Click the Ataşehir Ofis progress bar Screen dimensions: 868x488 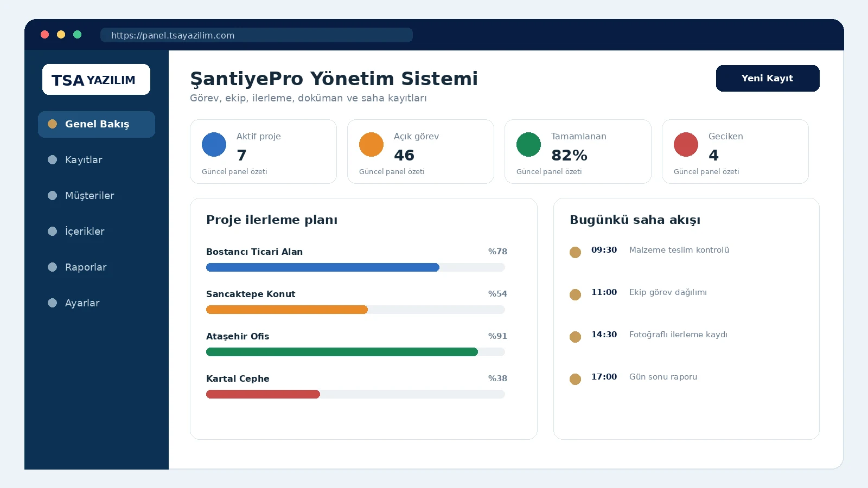tap(355, 352)
